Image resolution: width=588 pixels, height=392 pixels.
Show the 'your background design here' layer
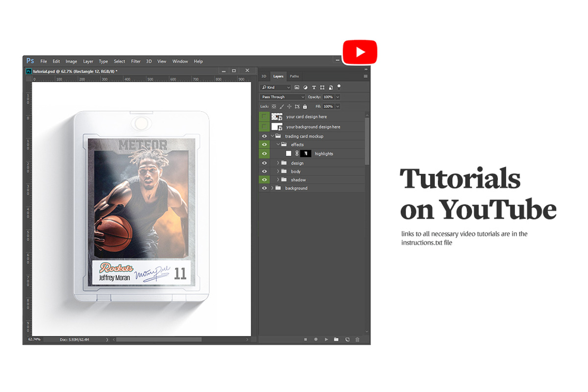coord(265,126)
